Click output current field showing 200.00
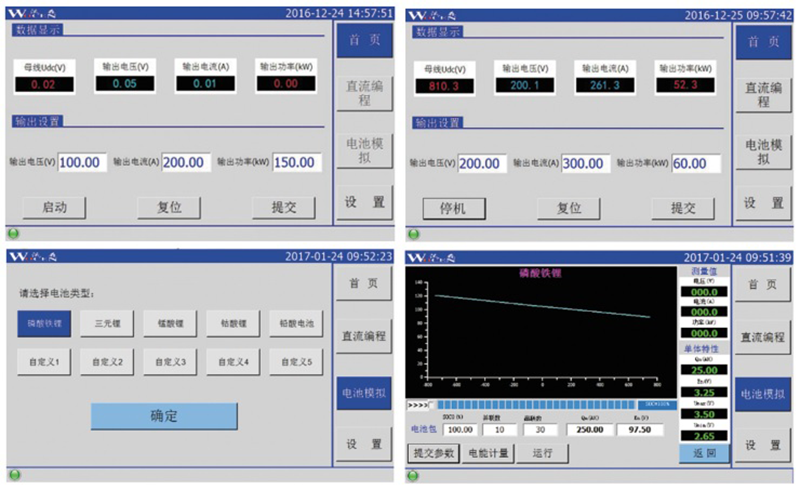 [186, 162]
